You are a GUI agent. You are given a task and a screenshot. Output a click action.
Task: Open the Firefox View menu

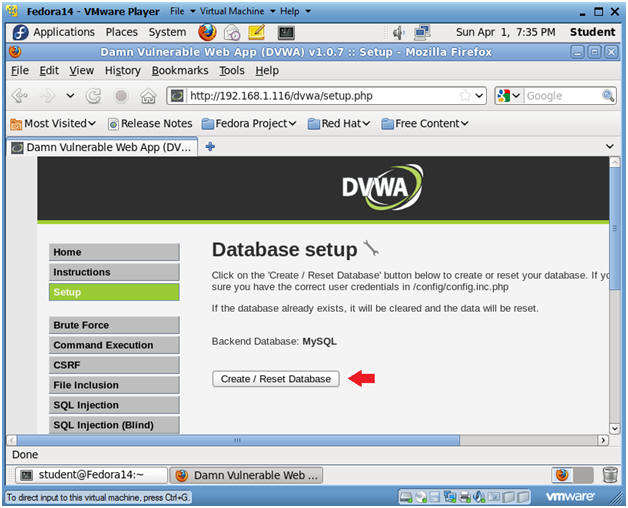[x=81, y=71]
